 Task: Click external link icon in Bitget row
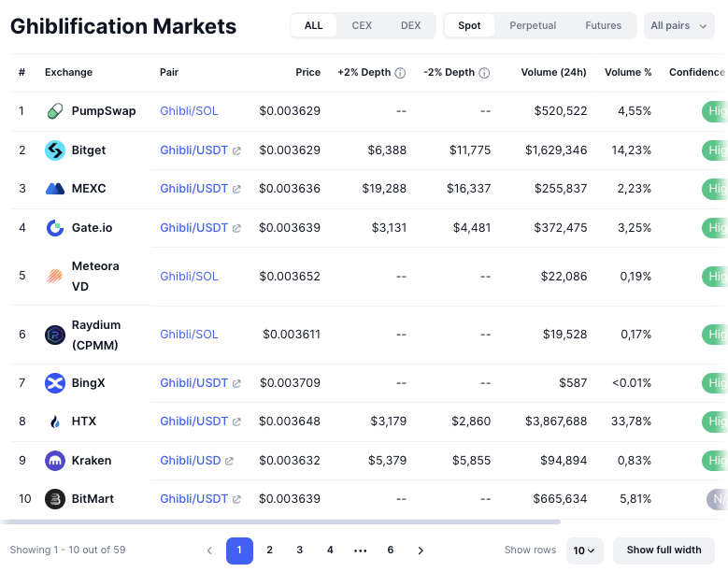tap(236, 150)
